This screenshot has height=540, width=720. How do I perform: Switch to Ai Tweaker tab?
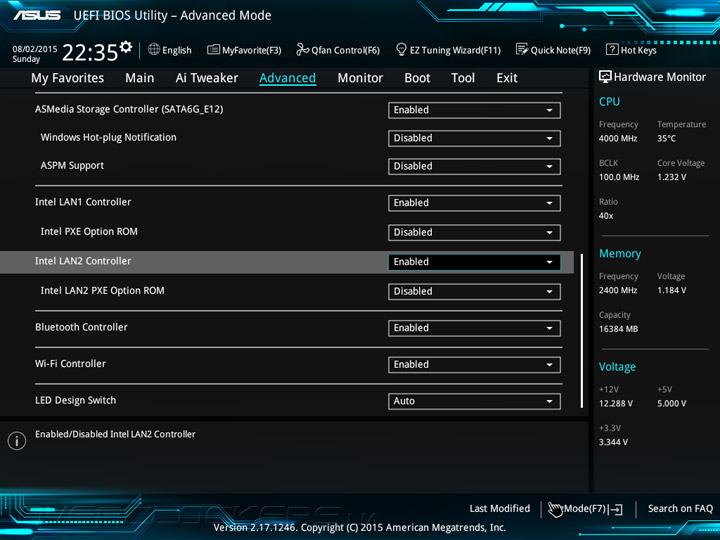pos(207,78)
